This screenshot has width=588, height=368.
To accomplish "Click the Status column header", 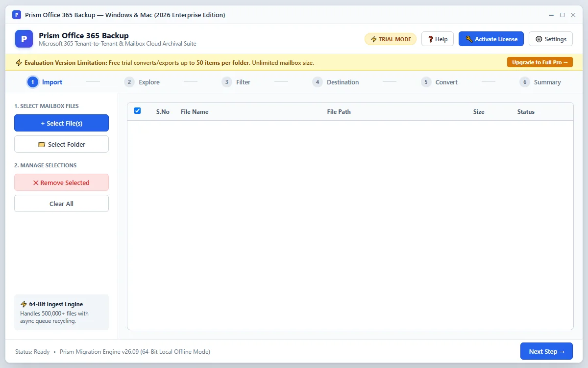I will click(x=526, y=112).
